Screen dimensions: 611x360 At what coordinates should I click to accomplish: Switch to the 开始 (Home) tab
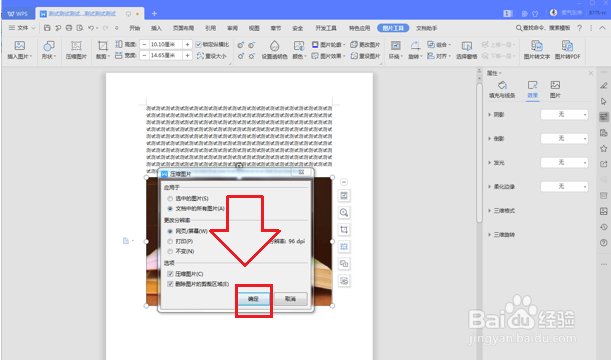[x=134, y=28]
